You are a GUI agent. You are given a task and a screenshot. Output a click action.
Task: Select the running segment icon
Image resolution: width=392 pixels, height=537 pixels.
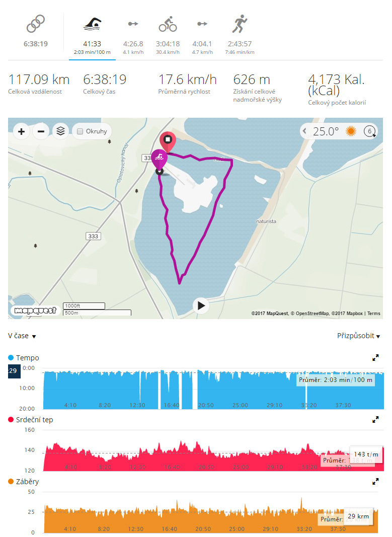[x=240, y=24]
